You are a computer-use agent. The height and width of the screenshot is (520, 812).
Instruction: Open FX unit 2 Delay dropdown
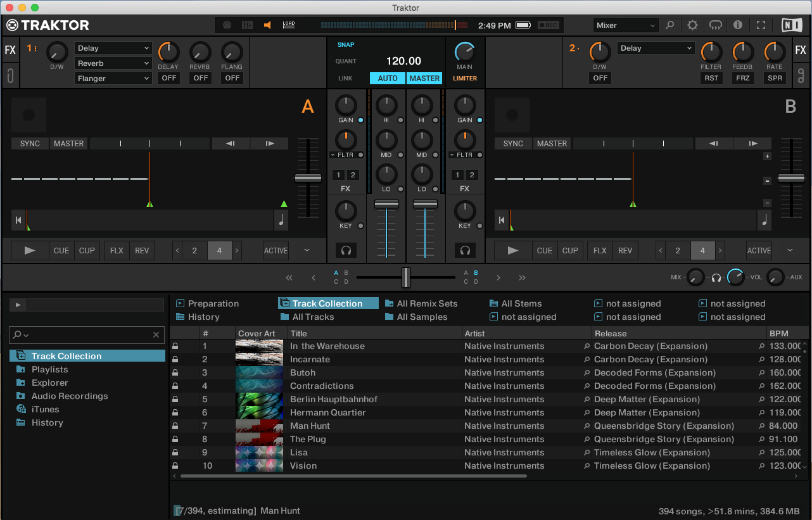(x=656, y=48)
